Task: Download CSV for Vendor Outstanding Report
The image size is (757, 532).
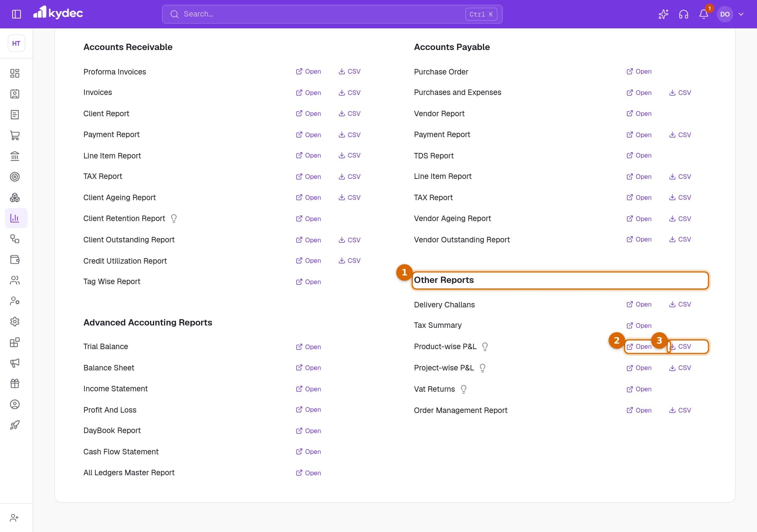Action: pos(680,240)
